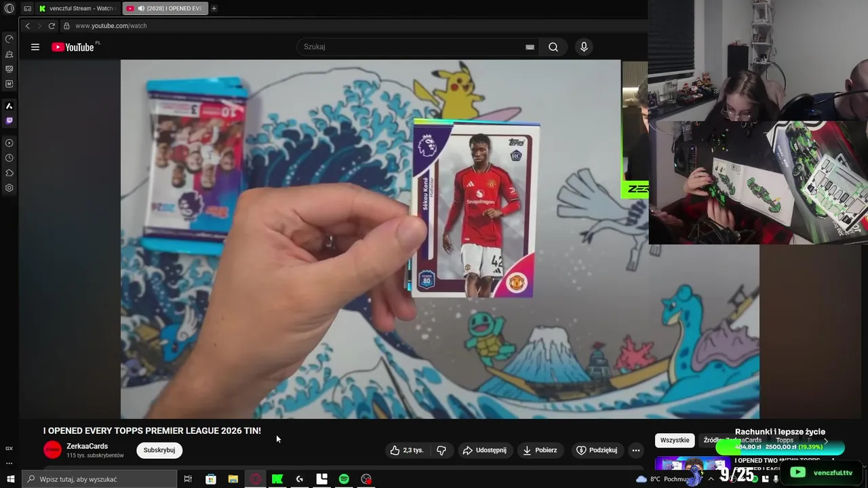Show more filter chips with right chevron
868x488 pixels.
[x=825, y=441]
